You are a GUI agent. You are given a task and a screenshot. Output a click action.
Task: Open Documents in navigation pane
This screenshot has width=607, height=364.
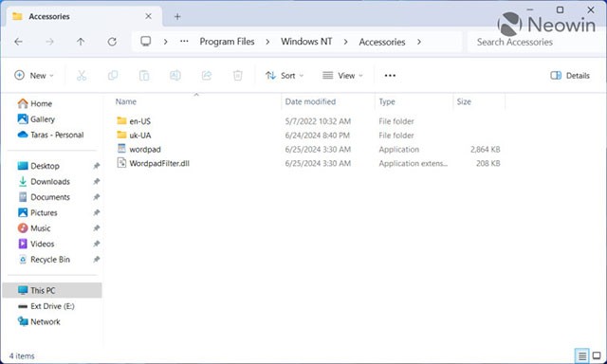pos(45,197)
